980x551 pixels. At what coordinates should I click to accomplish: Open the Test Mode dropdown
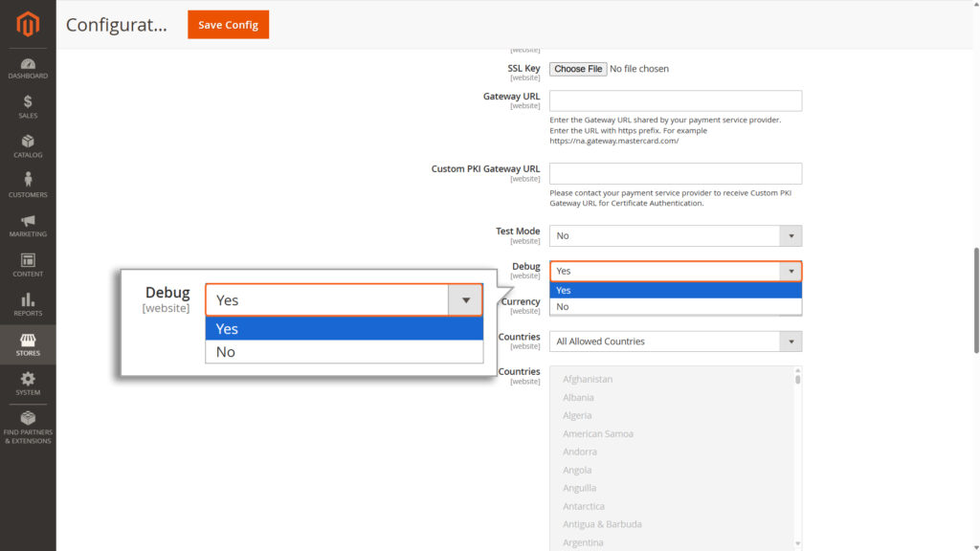coord(676,235)
